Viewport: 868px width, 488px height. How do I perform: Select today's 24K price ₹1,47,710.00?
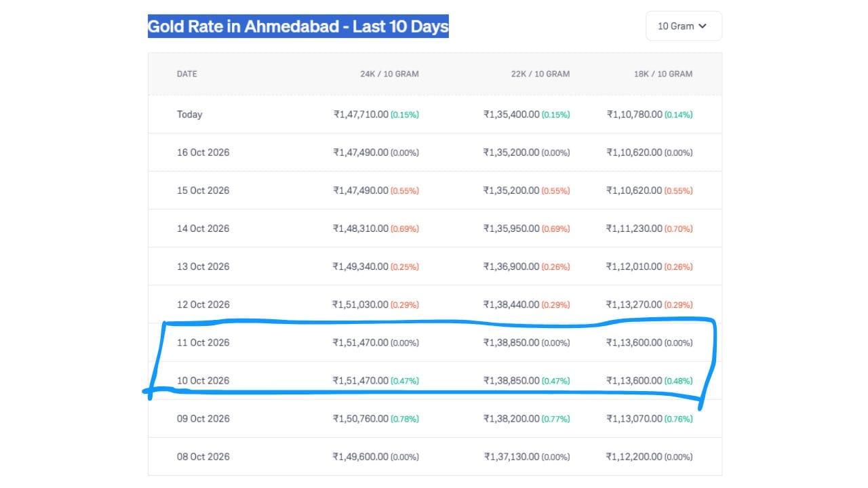pyautogui.click(x=361, y=115)
